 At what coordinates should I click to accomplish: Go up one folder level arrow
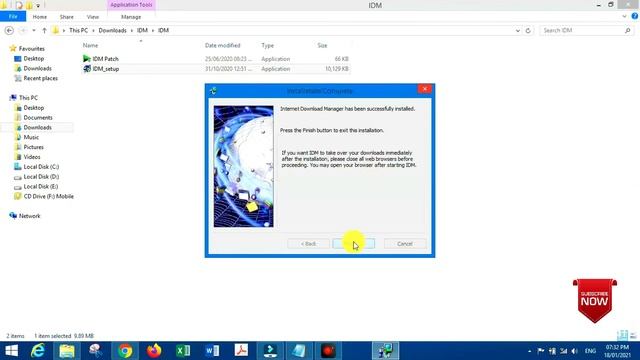click(44, 31)
